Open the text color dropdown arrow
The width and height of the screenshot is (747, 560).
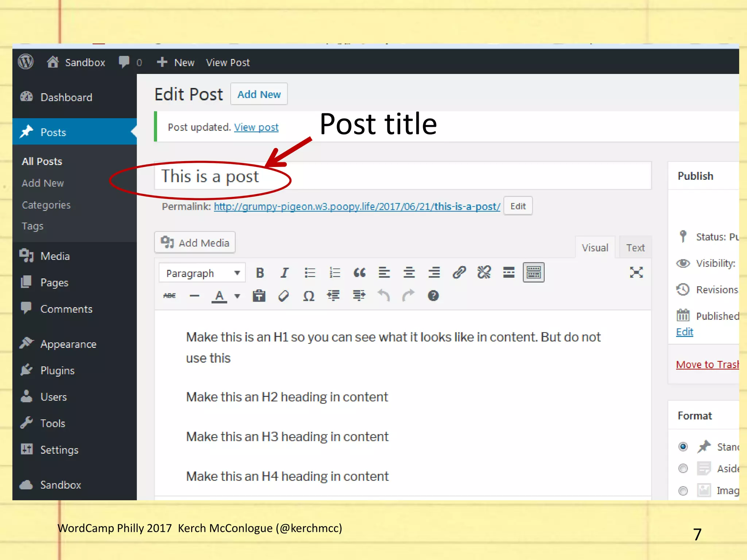coord(237,296)
